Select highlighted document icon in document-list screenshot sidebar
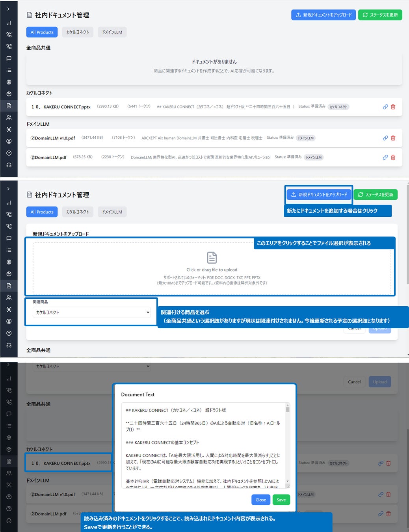The width and height of the screenshot is (409, 532). click(x=9, y=106)
